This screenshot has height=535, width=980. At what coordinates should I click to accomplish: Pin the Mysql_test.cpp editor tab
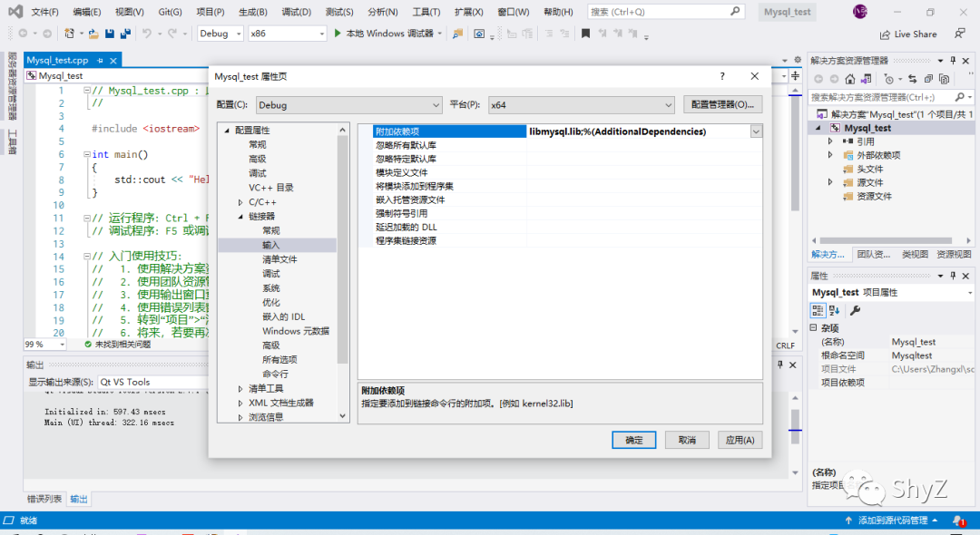pos(100,61)
